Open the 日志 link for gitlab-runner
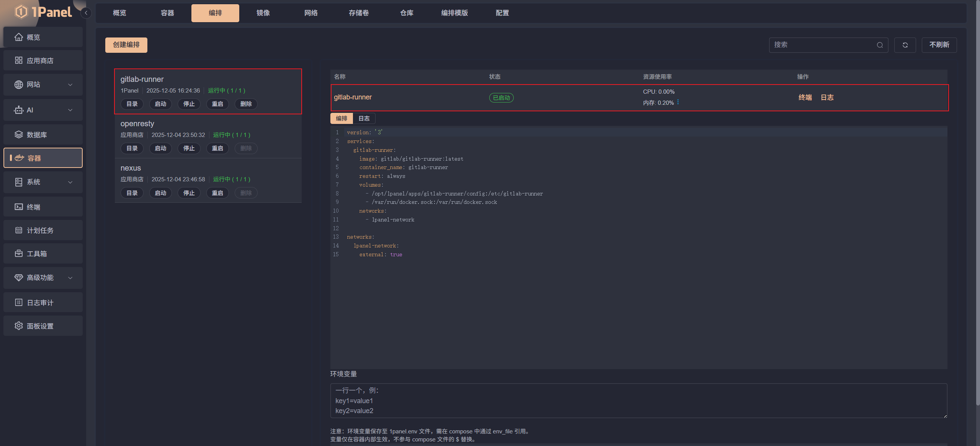980x446 pixels. 827,97
